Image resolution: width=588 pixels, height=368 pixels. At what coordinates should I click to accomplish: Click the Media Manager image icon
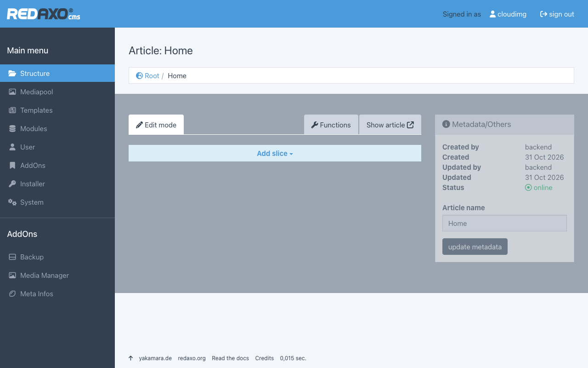coord(12,276)
